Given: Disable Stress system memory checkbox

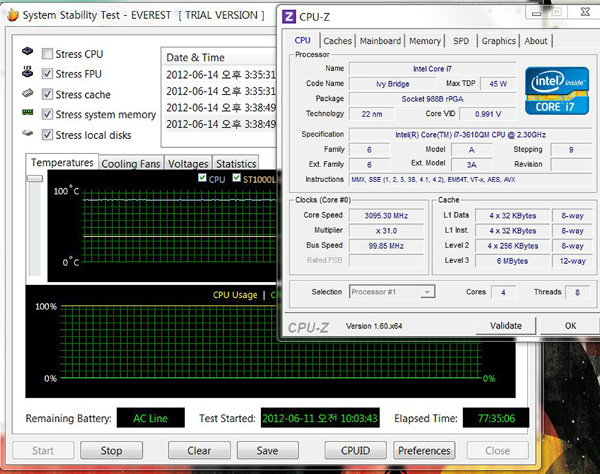Looking at the screenshot, I should [x=47, y=114].
